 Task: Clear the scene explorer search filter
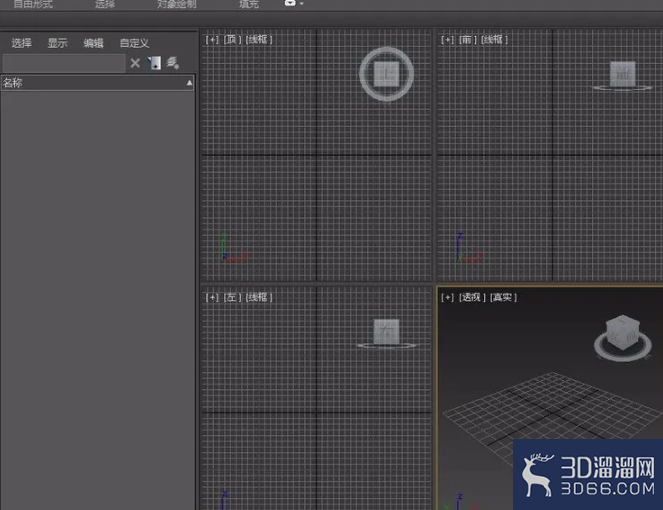coord(135,63)
